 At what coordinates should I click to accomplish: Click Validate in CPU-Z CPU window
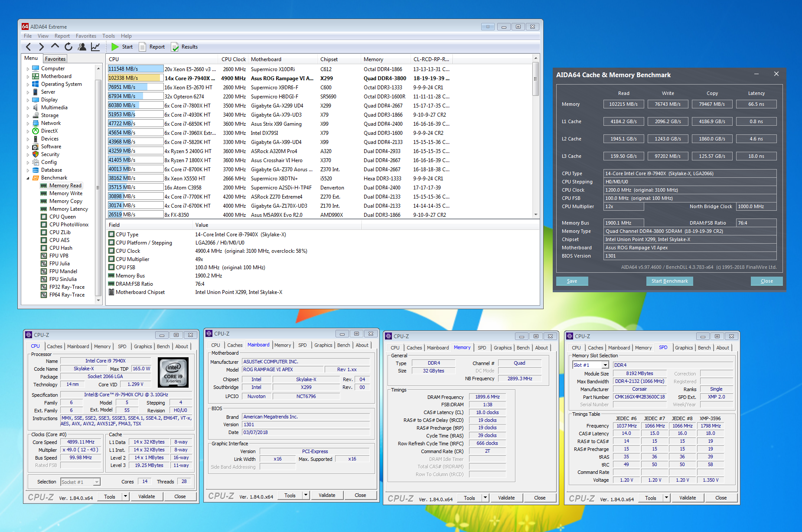pyautogui.click(x=147, y=496)
